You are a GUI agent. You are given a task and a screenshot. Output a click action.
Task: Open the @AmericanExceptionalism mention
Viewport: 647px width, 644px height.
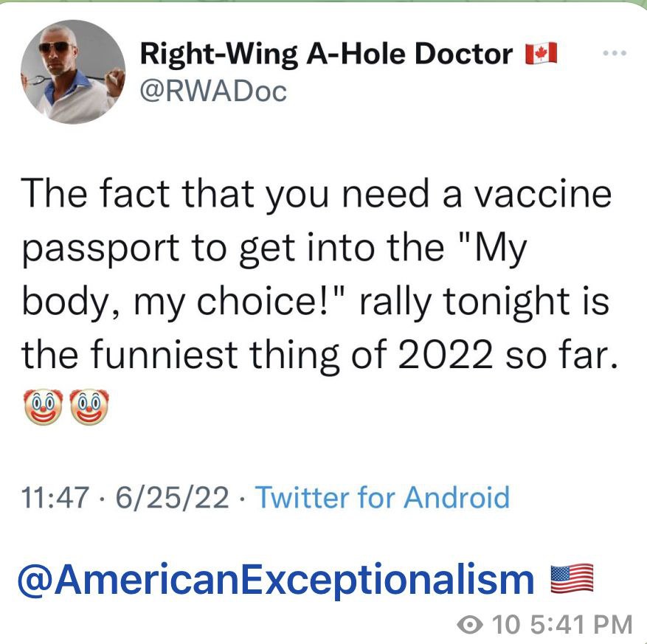pyautogui.click(x=274, y=579)
